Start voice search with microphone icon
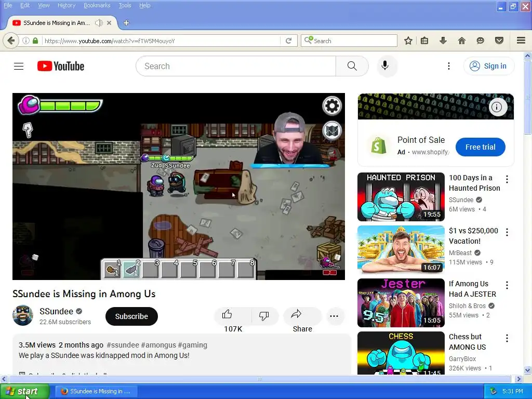532x399 pixels. pyautogui.click(x=385, y=66)
